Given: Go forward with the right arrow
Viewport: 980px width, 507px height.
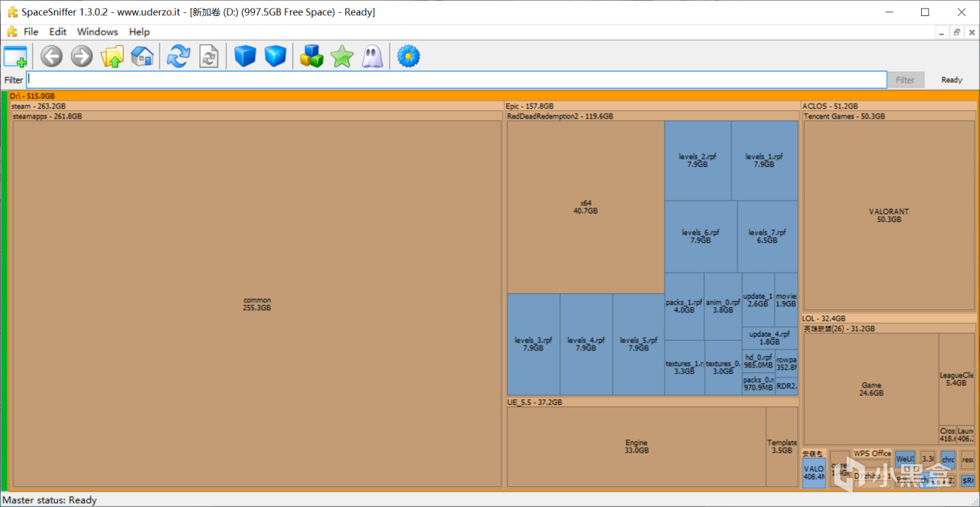Looking at the screenshot, I should [x=81, y=56].
